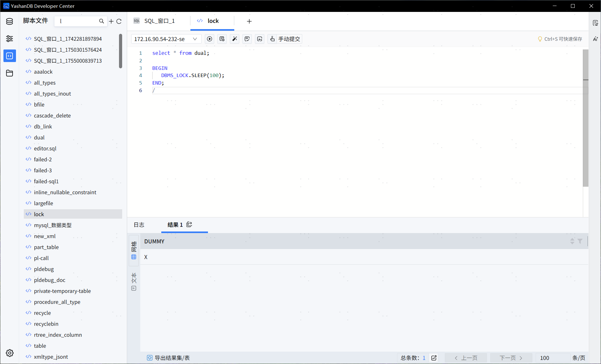Click the filter icon in DUMMY column
This screenshot has width=601, height=364.
580,241
